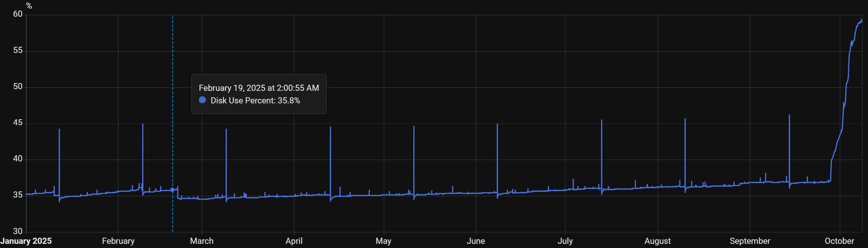Select the "February" x-axis label

pos(118,241)
